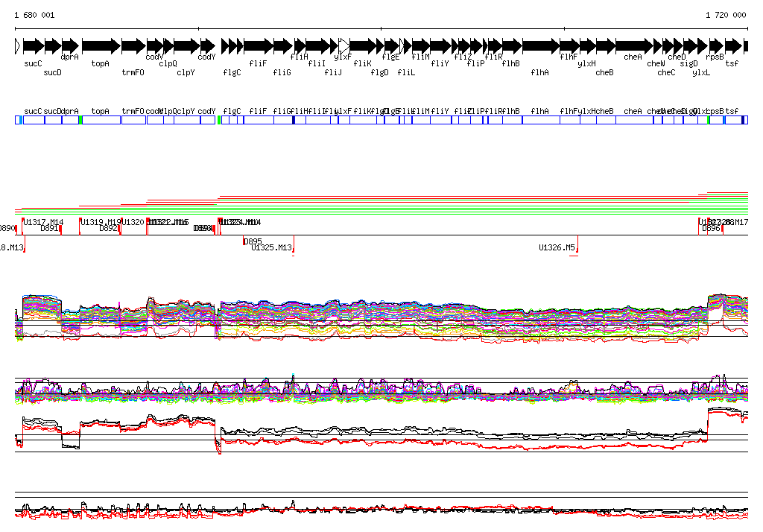Click the tsf gene arrow
The image size is (763, 532).
[733, 46]
